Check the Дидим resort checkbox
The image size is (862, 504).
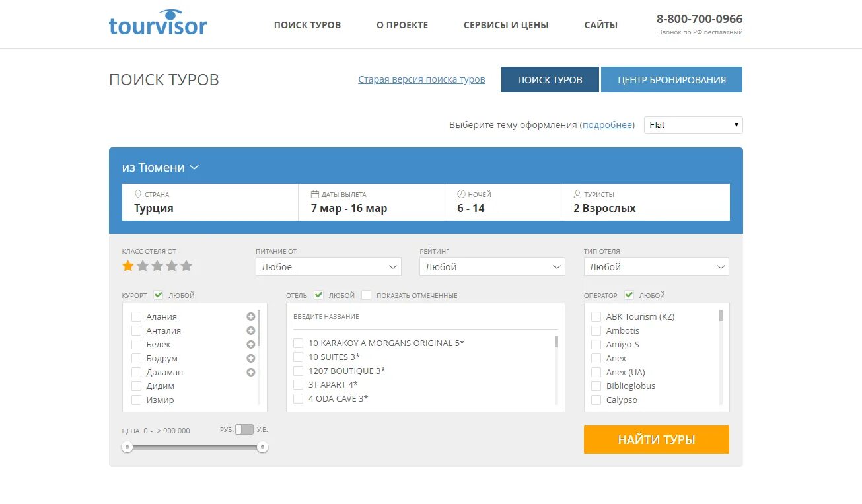coord(137,386)
